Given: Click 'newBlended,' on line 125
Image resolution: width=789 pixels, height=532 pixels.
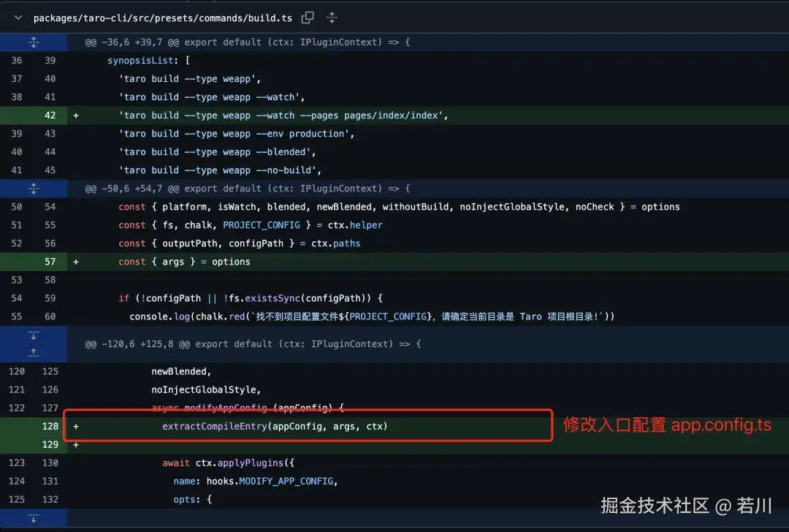Looking at the screenshot, I should [x=182, y=371].
